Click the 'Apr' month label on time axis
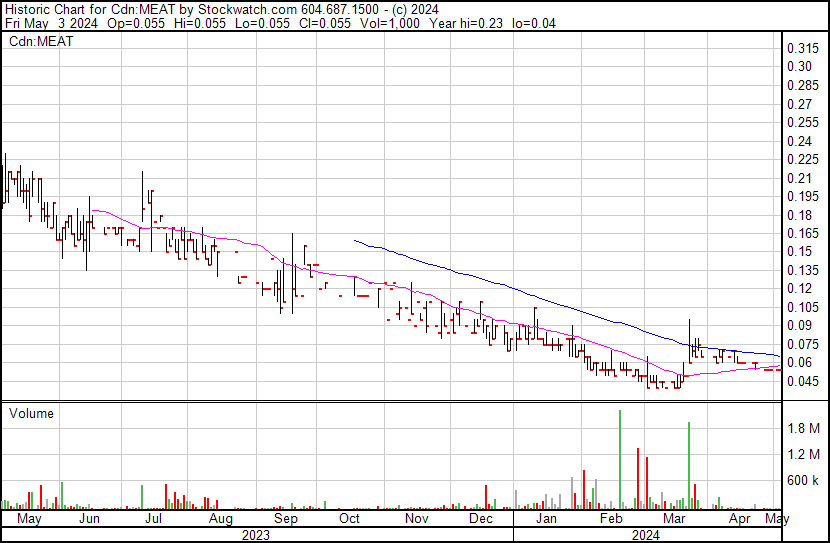 [x=739, y=518]
